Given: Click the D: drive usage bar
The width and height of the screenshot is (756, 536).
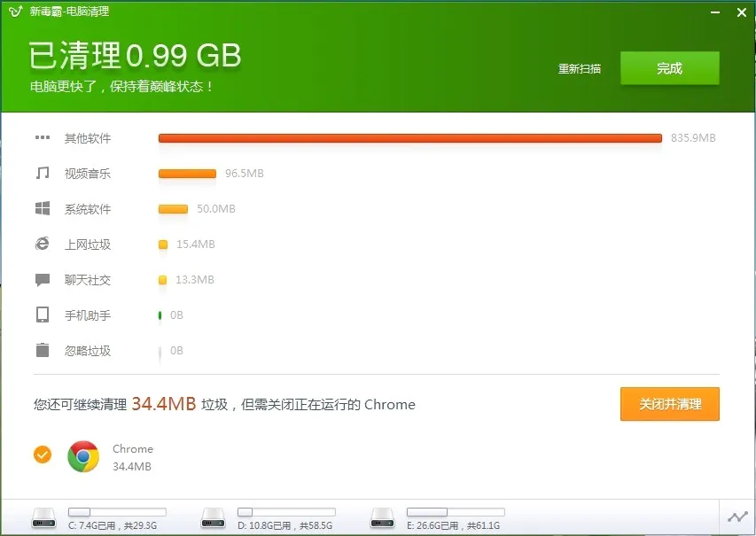Looking at the screenshot, I should [286, 512].
